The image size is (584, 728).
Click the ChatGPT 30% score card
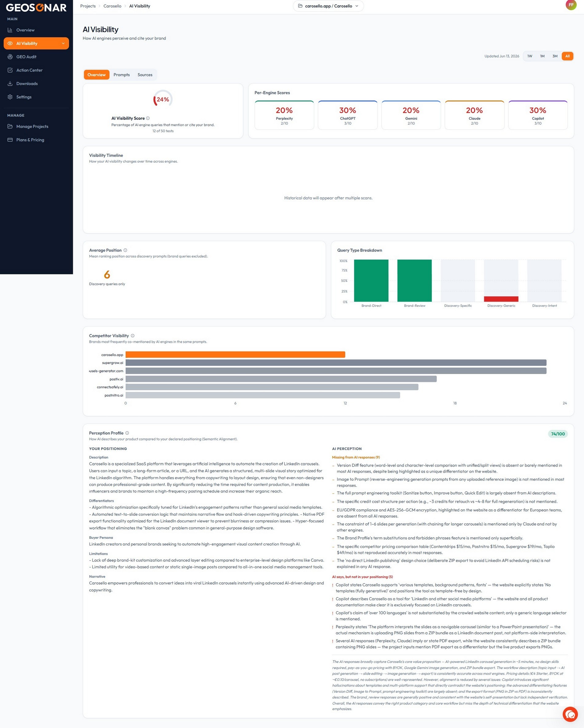coord(347,115)
